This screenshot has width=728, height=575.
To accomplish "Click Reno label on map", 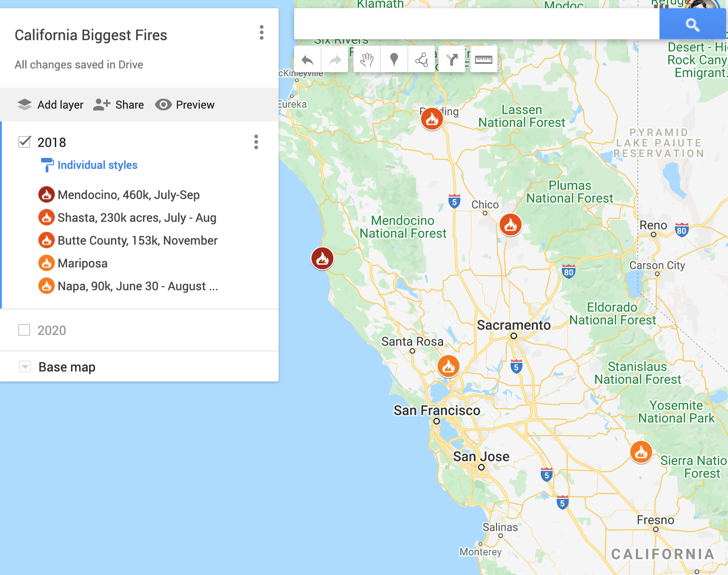I will click(x=653, y=225).
